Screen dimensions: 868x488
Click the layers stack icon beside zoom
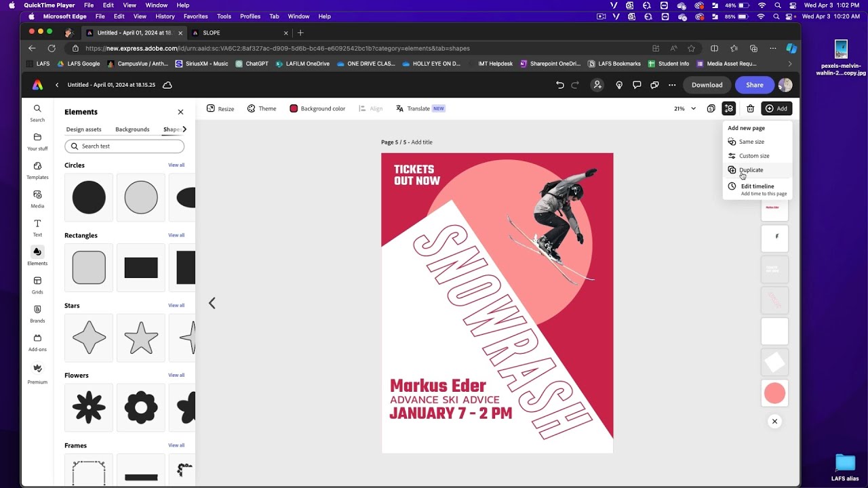711,108
